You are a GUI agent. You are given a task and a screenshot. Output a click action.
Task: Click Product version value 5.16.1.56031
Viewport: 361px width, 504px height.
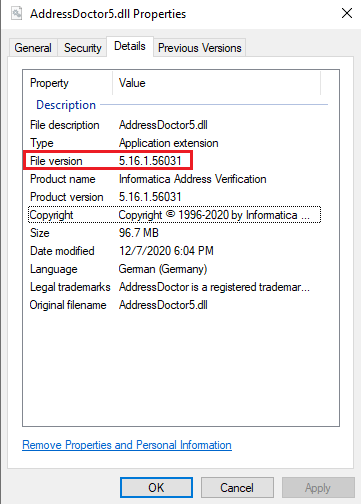coord(150,197)
